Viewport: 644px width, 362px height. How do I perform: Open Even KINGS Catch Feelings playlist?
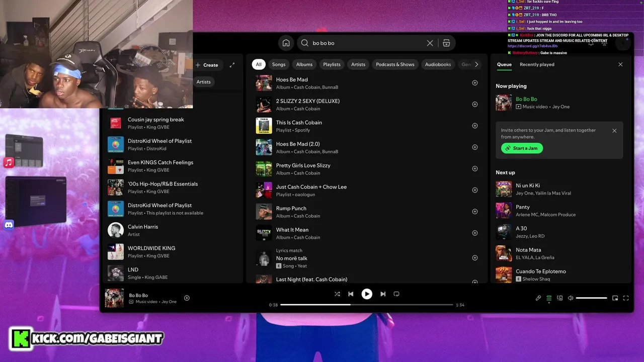(171, 166)
